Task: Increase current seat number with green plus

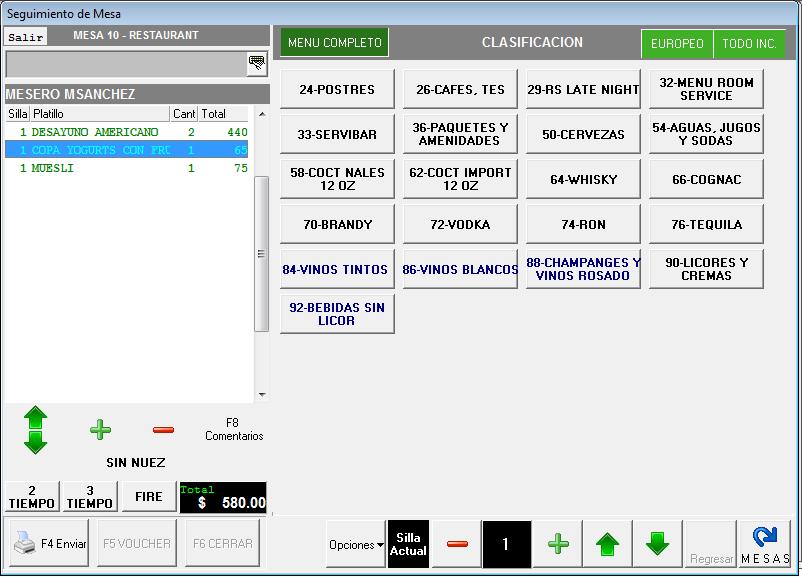Action: tap(558, 544)
